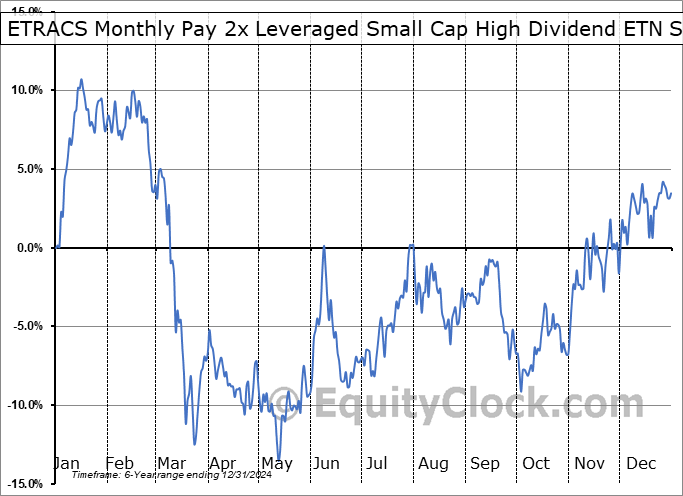Click the Timeframe text at chart bottom
The width and height of the screenshot is (683, 496).
pos(163,474)
